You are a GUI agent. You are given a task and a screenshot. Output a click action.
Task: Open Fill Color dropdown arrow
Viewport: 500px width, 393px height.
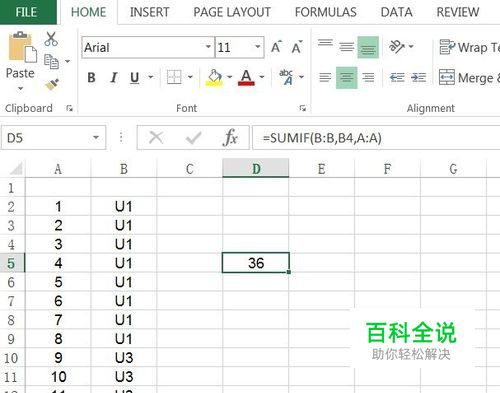230,77
